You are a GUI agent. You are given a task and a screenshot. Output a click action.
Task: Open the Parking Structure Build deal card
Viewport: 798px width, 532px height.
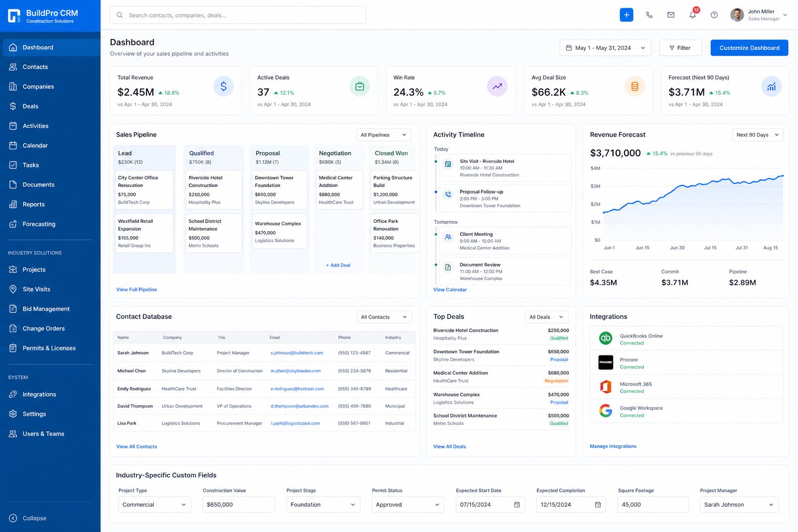[x=394, y=190]
